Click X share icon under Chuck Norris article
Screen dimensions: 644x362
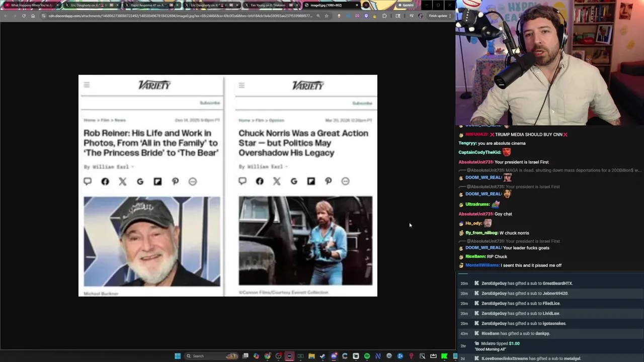click(277, 181)
